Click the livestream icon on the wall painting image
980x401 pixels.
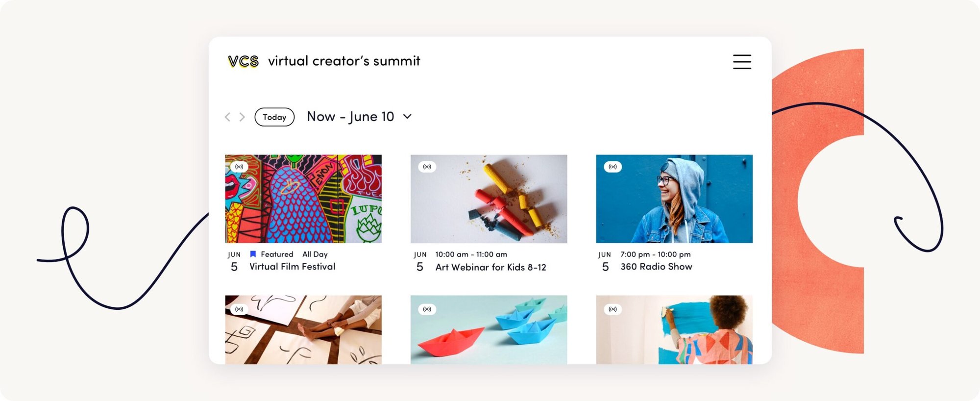[613, 309]
